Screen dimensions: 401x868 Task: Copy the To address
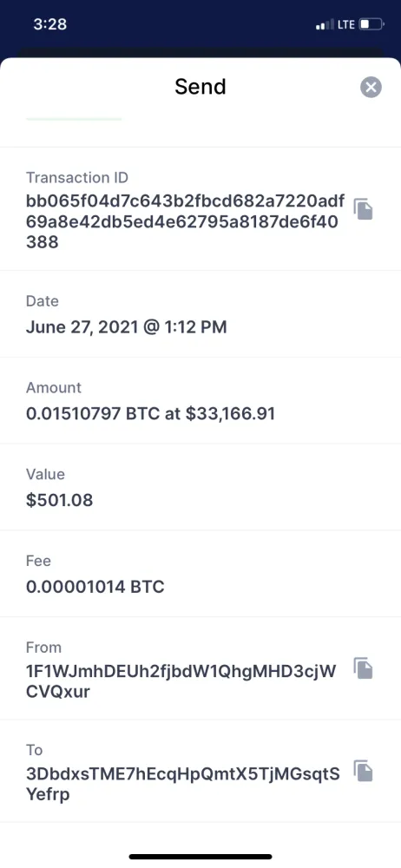[364, 771]
